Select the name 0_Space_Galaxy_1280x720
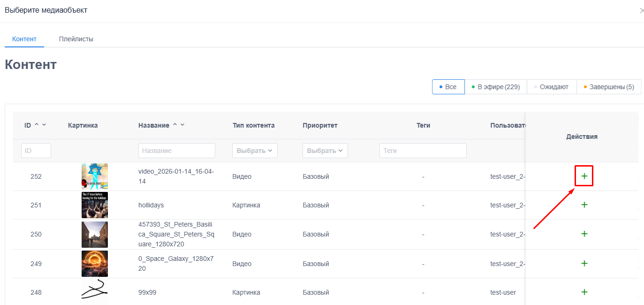644x305 pixels. click(176, 264)
